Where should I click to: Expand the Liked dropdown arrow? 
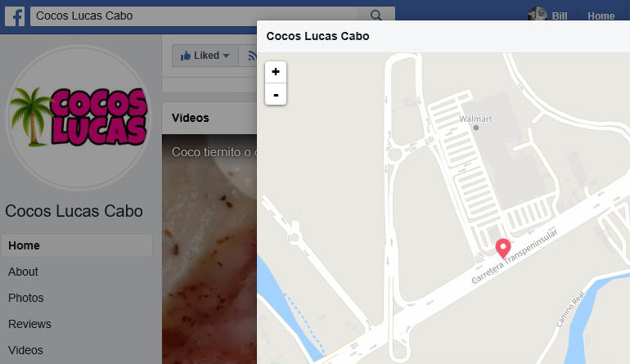226,56
